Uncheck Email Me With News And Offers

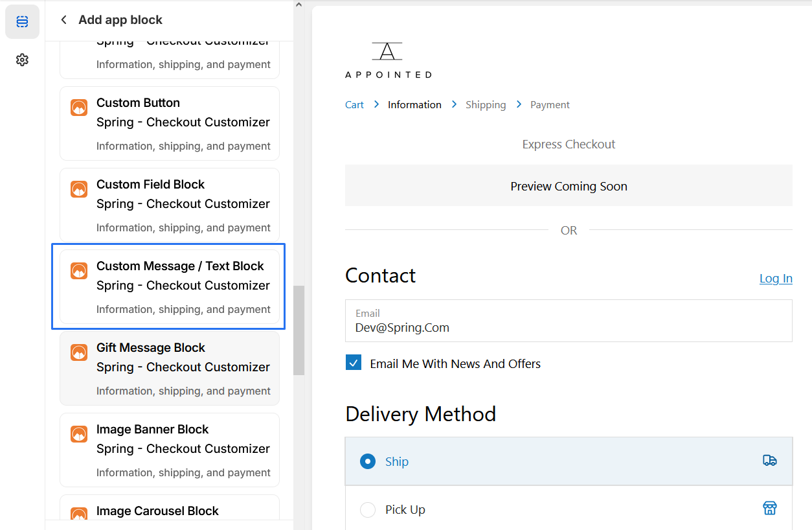click(354, 363)
